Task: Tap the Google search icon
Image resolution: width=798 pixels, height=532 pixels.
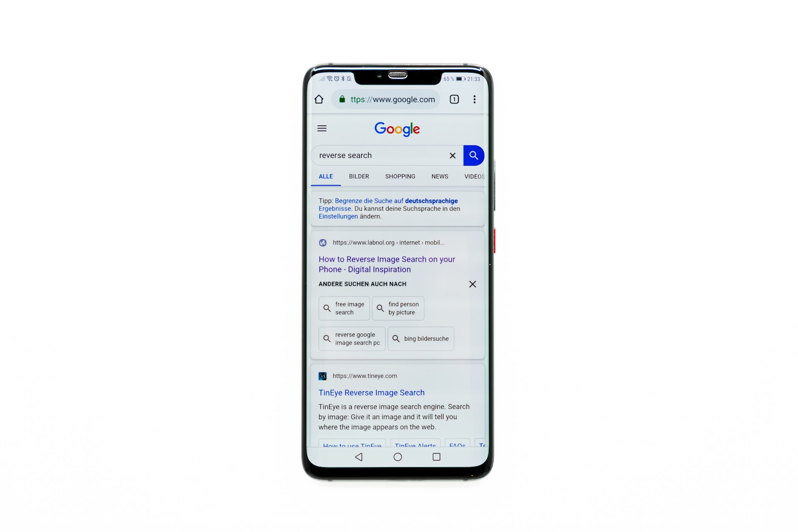Action: pyautogui.click(x=473, y=155)
